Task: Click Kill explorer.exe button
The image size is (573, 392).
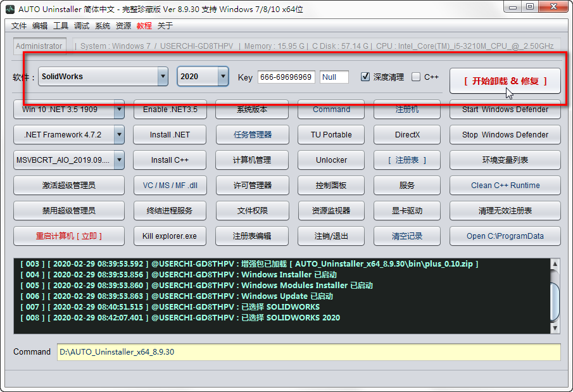Action: pos(170,236)
